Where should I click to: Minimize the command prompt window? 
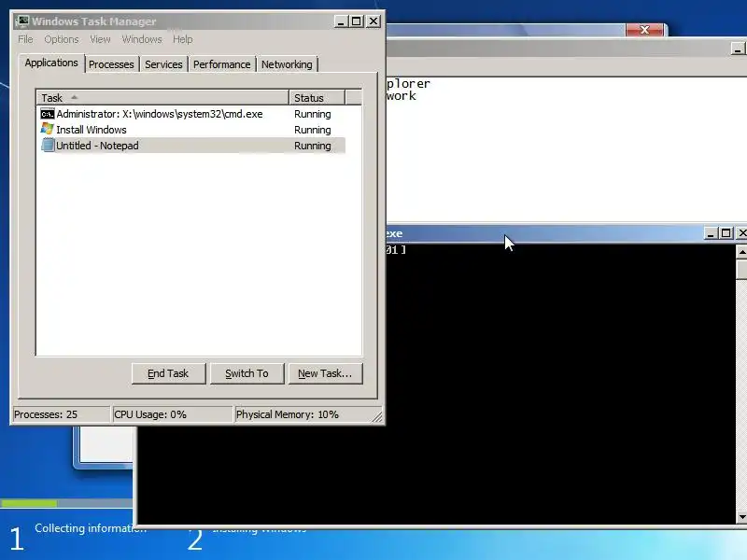711,233
